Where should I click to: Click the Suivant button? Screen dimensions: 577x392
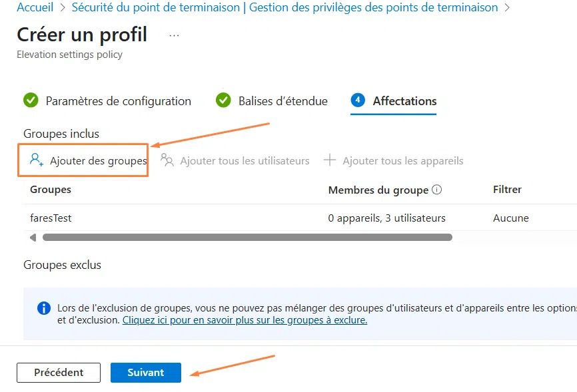[x=145, y=373]
